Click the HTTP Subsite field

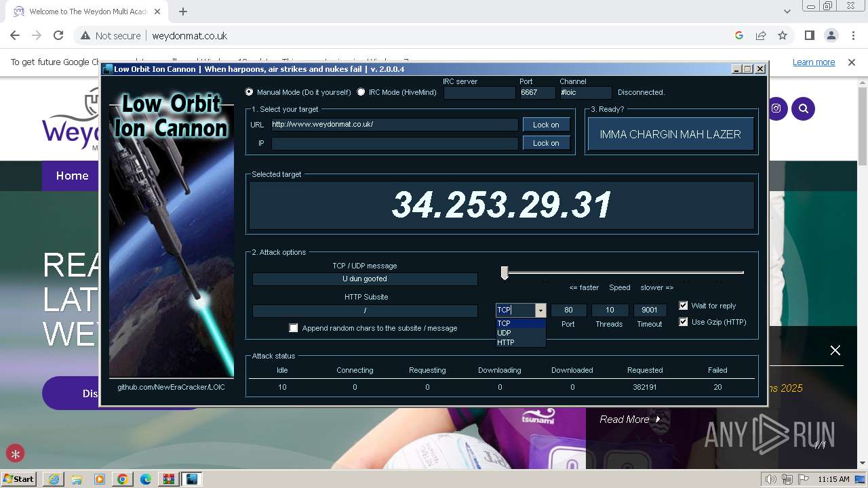[365, 310]
